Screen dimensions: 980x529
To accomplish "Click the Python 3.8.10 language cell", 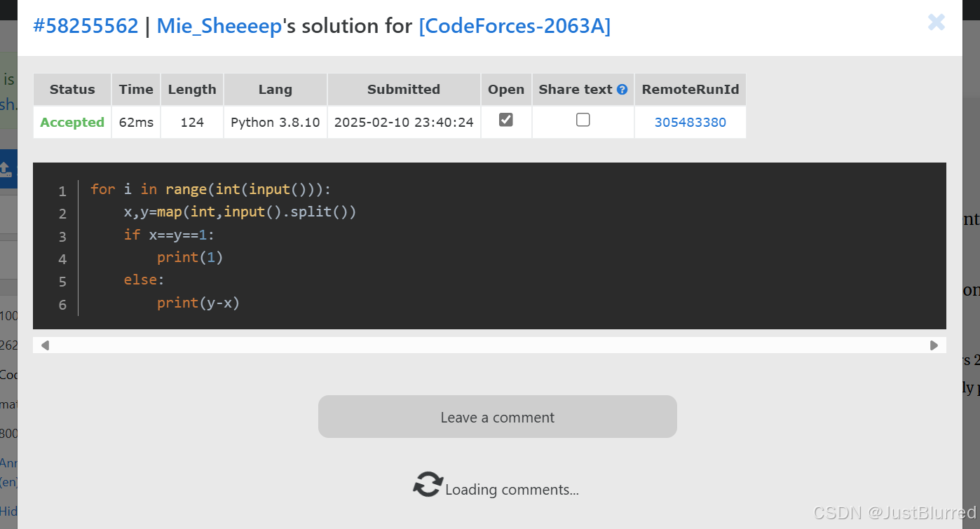I will tap(275, 122).
